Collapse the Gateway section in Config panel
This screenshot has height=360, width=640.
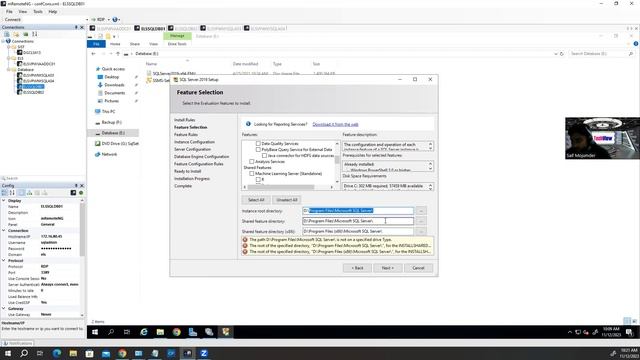[4, 309]
